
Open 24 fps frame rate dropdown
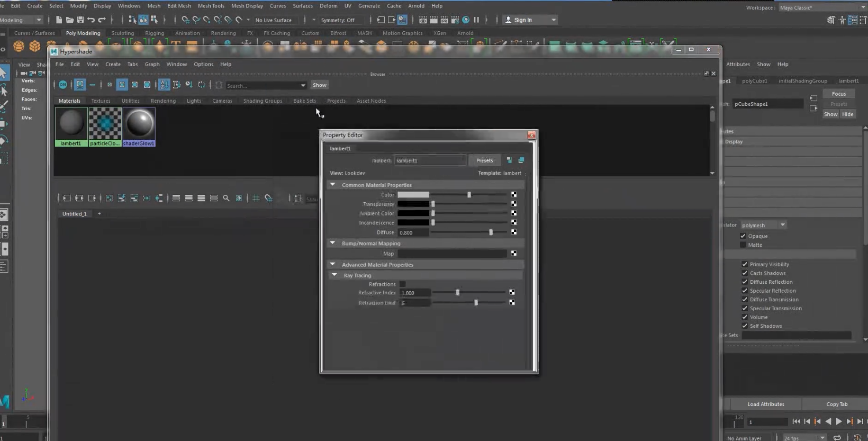[x=804, y=438]
